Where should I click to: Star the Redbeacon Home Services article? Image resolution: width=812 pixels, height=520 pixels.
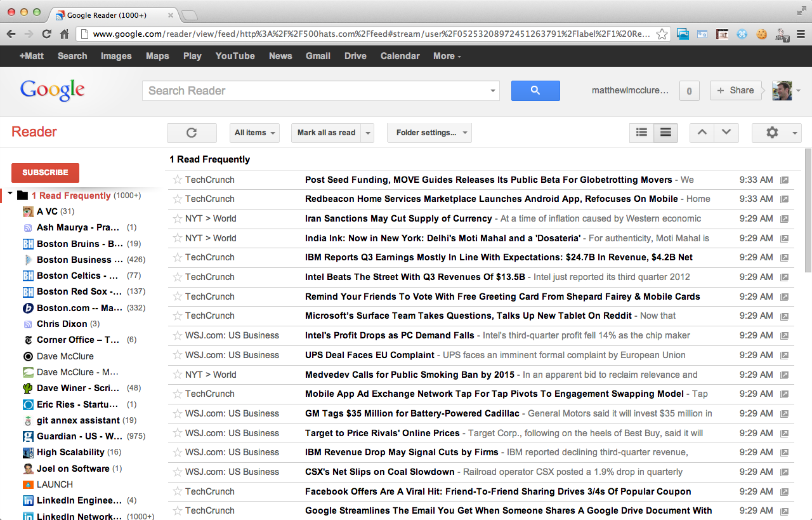pos(177,199)
